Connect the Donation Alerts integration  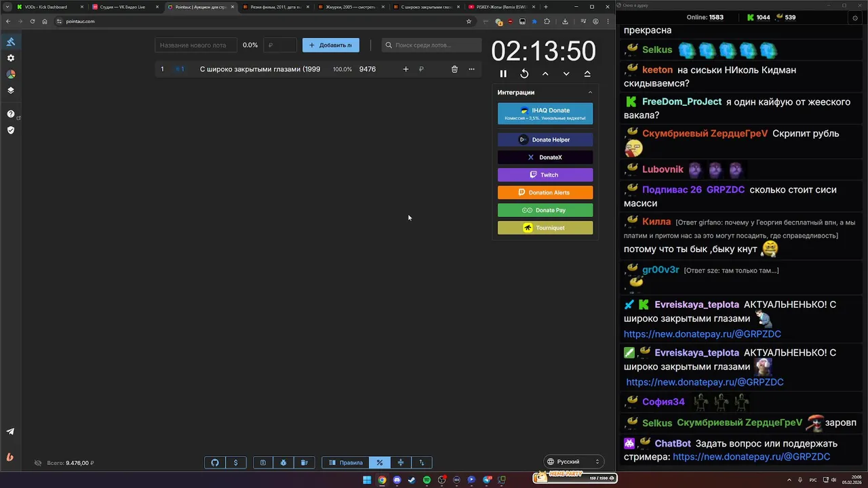[x=545, y=192]
